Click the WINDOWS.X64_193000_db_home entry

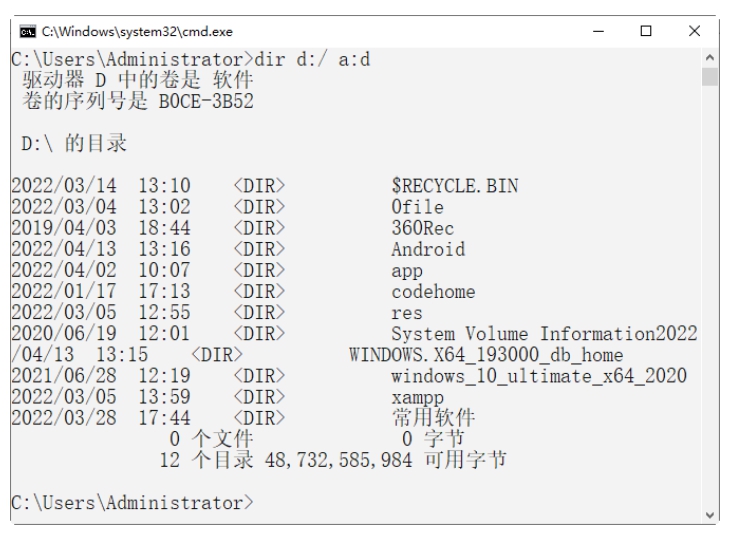click(x=485, y=354)
